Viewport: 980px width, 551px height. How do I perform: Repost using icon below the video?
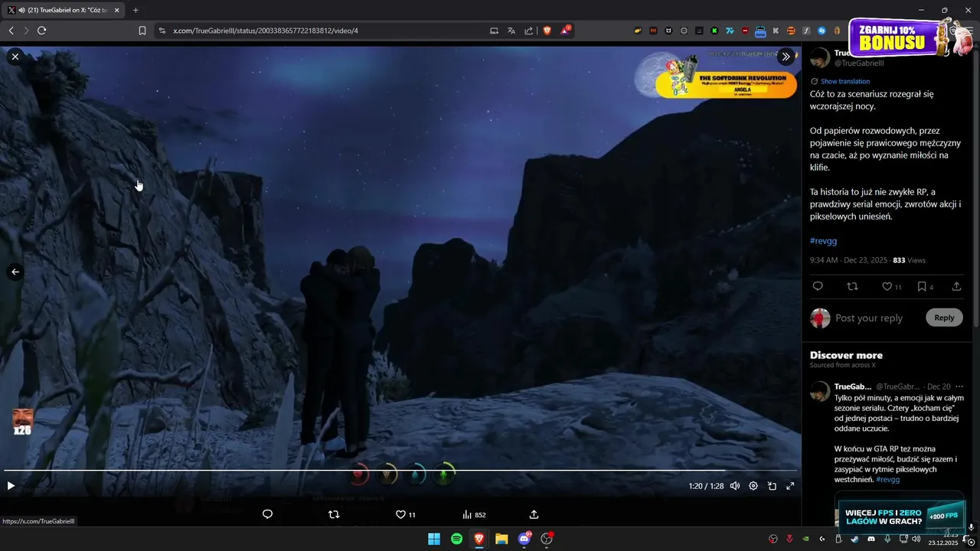334,514
